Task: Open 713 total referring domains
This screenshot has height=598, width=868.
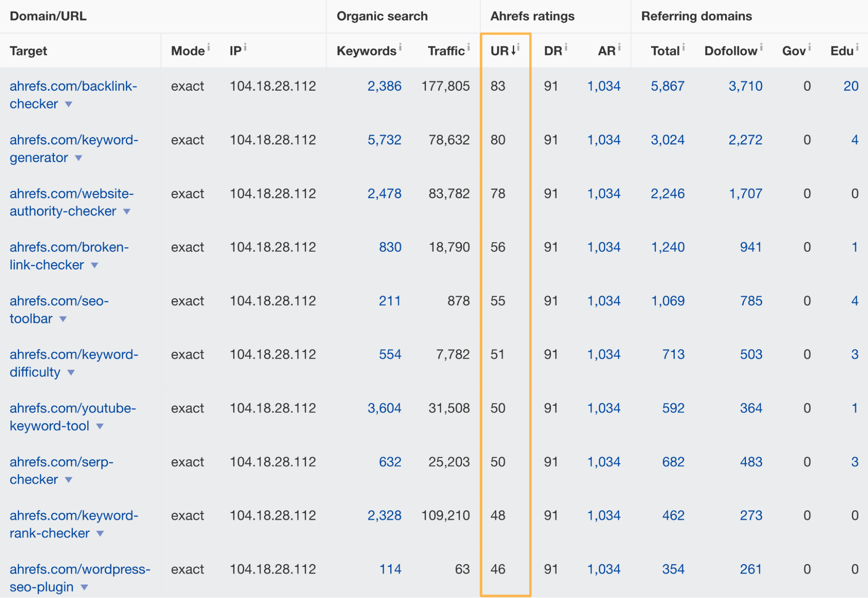Action: pos(673,355)
